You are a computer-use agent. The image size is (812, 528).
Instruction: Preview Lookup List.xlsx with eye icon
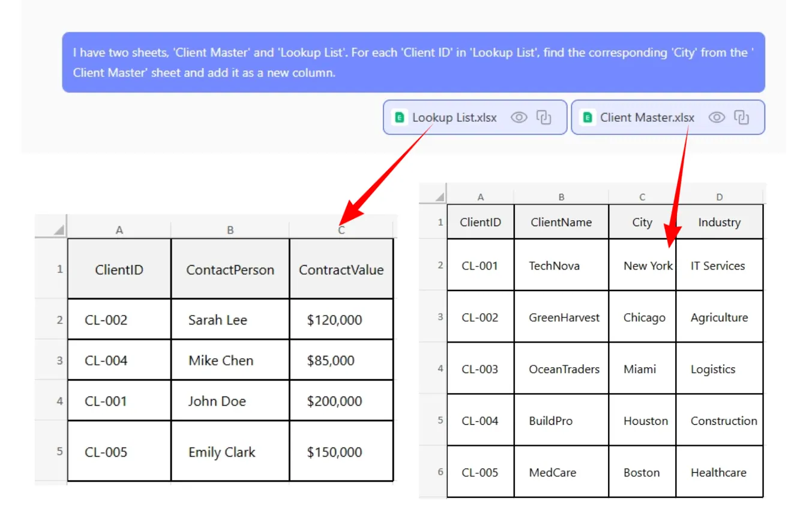point(519,118)
